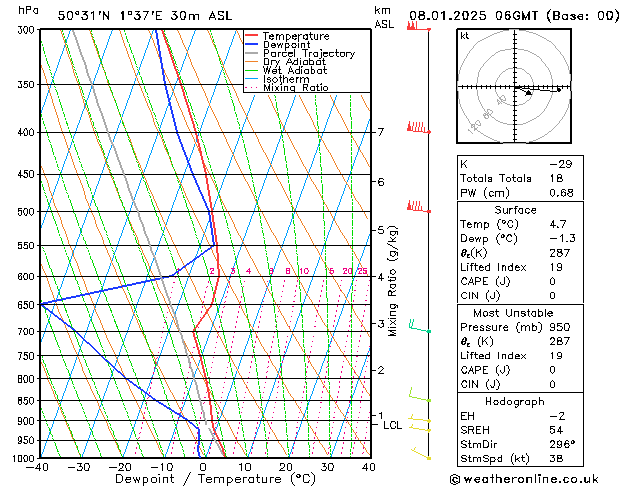Click 'CAPE (J)' label in Surface section
The height and width of the screenshot is (486, 629).
tap(485, 281)
